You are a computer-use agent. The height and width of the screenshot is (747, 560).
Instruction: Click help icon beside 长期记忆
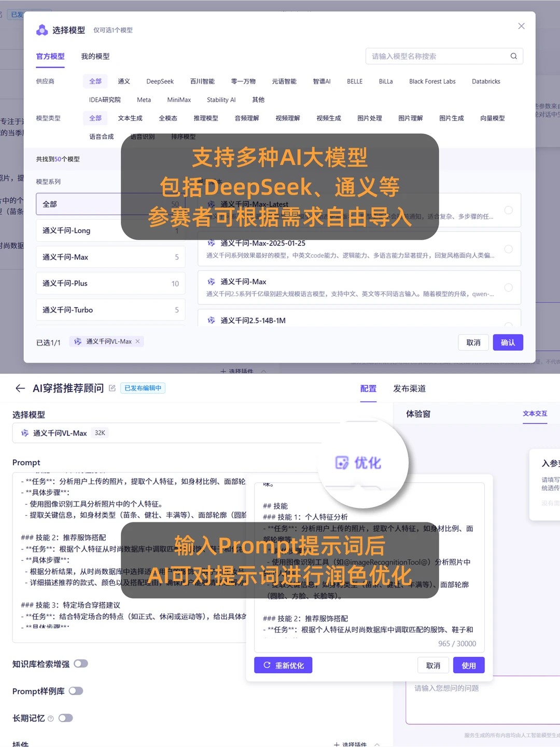point(50,718)
